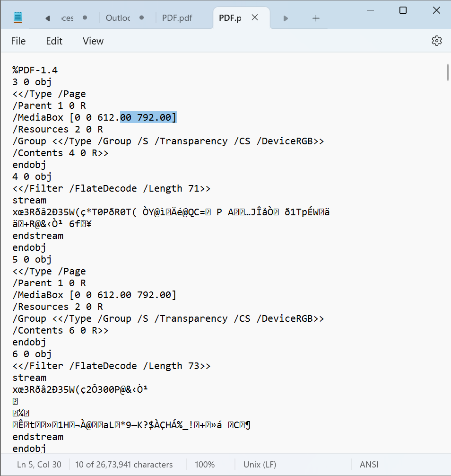Viewport: 451px width, 476px height.
Task: Switch to the Outloc tab
Action: [x=118, y=18]
